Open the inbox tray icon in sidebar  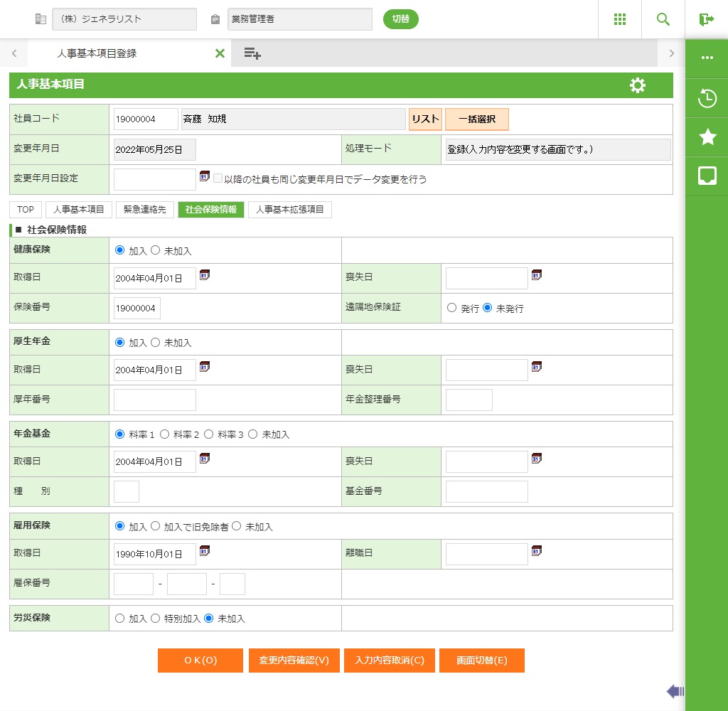click(707, 176)
